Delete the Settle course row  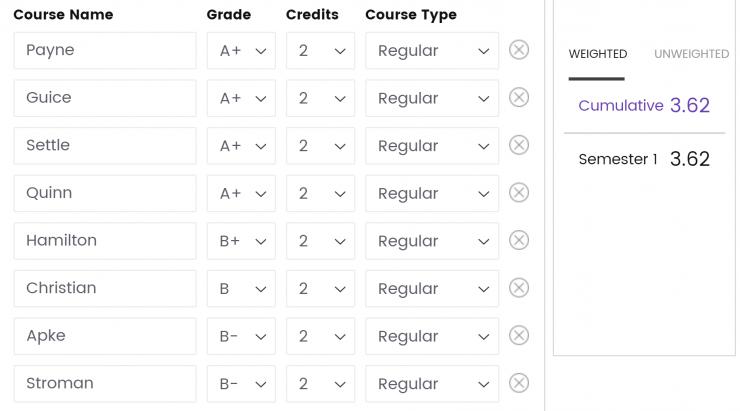coord(519,145)
